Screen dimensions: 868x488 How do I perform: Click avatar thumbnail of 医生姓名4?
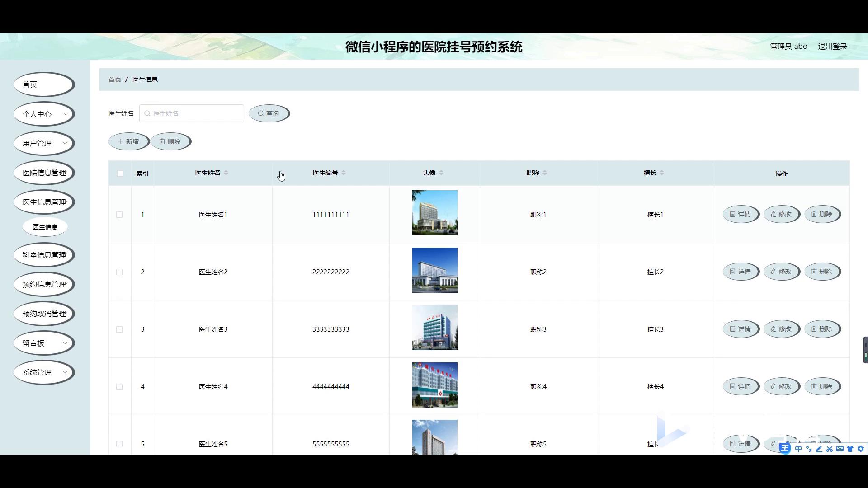point(434,385)
